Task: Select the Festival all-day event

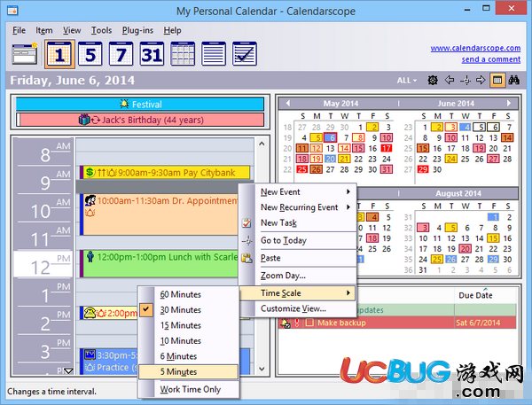Action: point(140,105)
